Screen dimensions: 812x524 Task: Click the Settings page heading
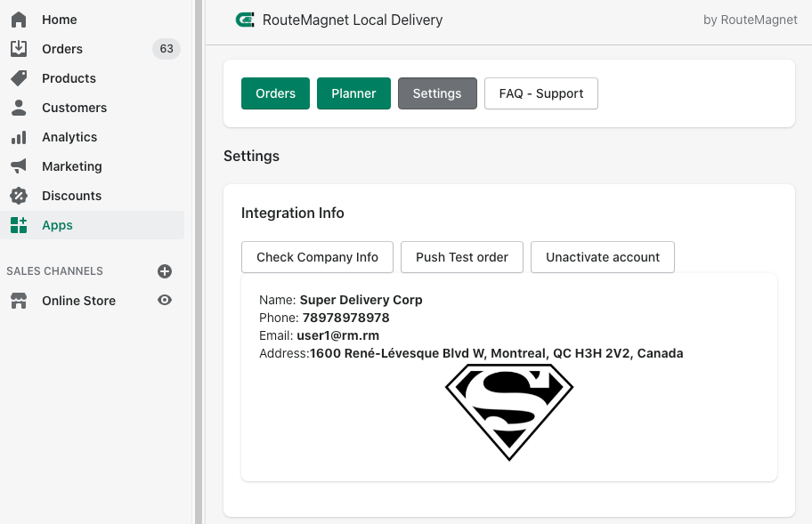point(252,157)
